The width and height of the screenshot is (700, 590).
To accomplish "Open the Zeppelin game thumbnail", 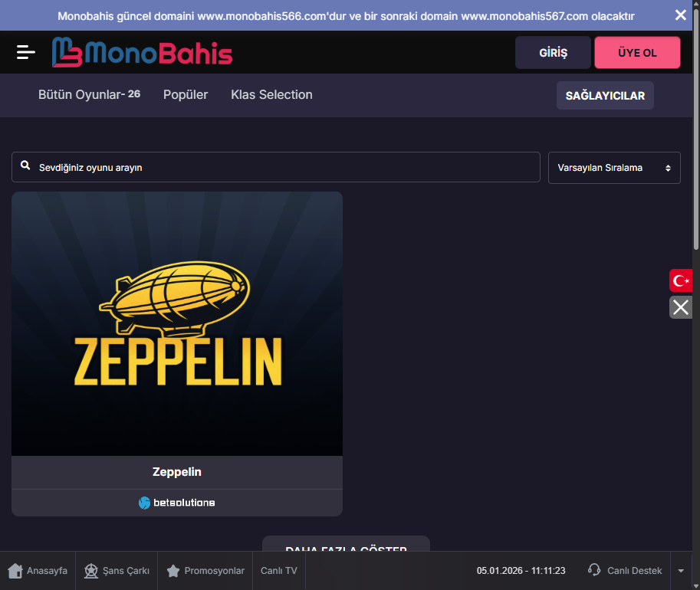I will 177,323.
